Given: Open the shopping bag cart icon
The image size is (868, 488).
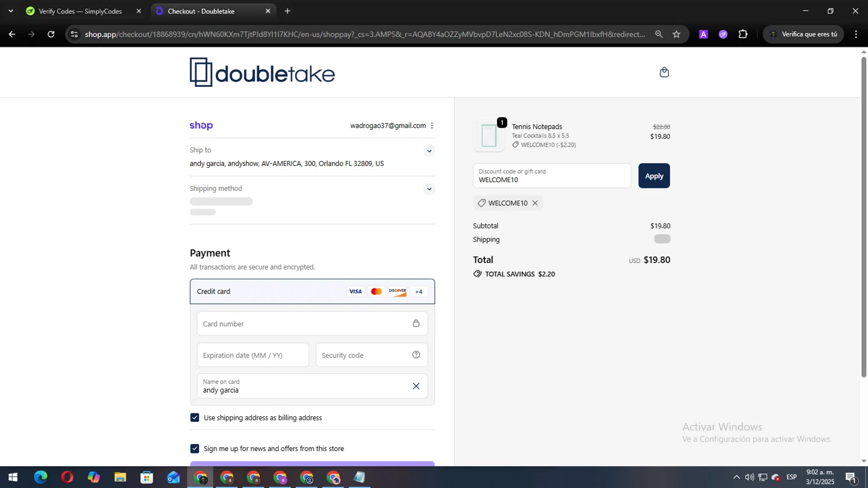Looking at the screenshot, I should tap(664, 72).
